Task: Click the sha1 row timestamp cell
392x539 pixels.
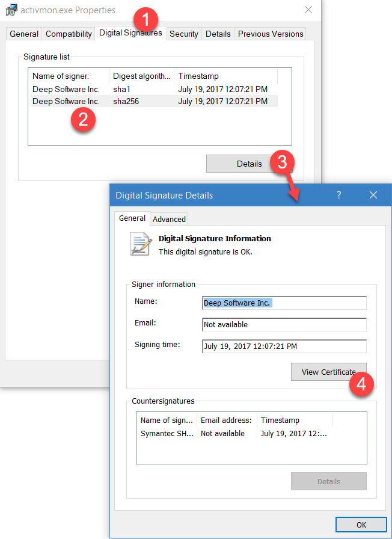Action: 222,90
